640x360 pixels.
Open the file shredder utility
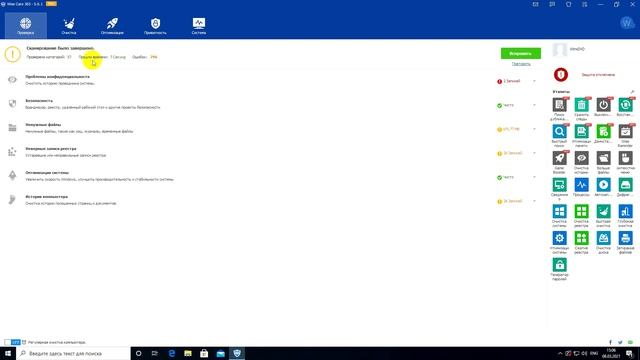[625, 238]
